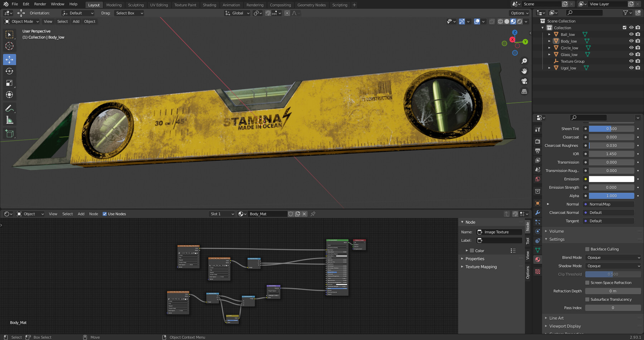Switch to the Shading workspace tab
The width and height of the screenshot is (644, 340).
[209, 5]
